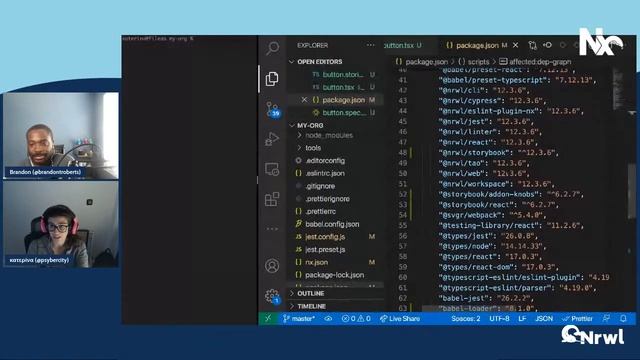
Task: Open Source Control view with 39 badge
Action: (x=272, y=109)
